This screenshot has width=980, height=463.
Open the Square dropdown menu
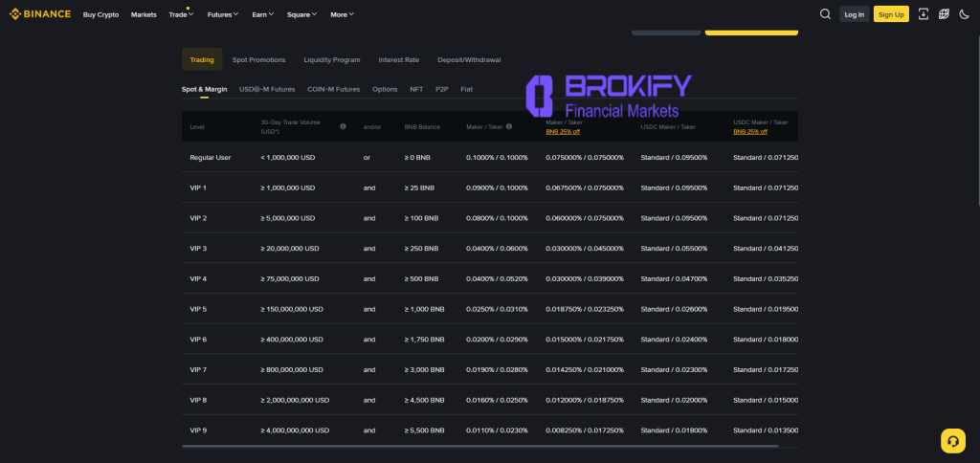pos(304,14)
